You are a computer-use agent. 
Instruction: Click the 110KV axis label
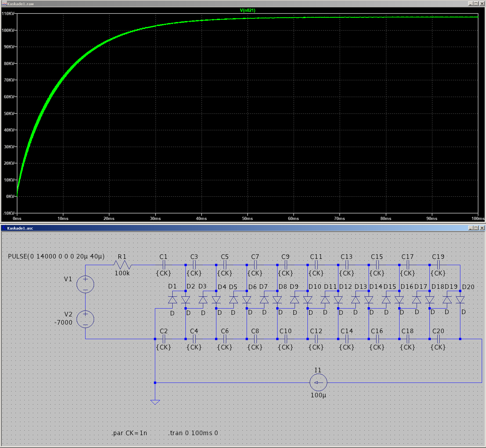(8, 13)
